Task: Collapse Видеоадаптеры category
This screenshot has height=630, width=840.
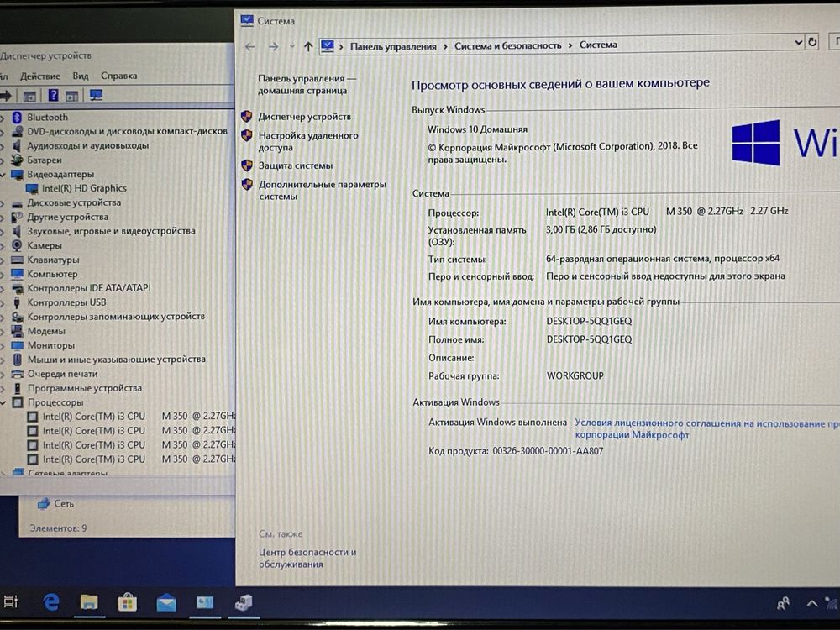Action: 3,174
